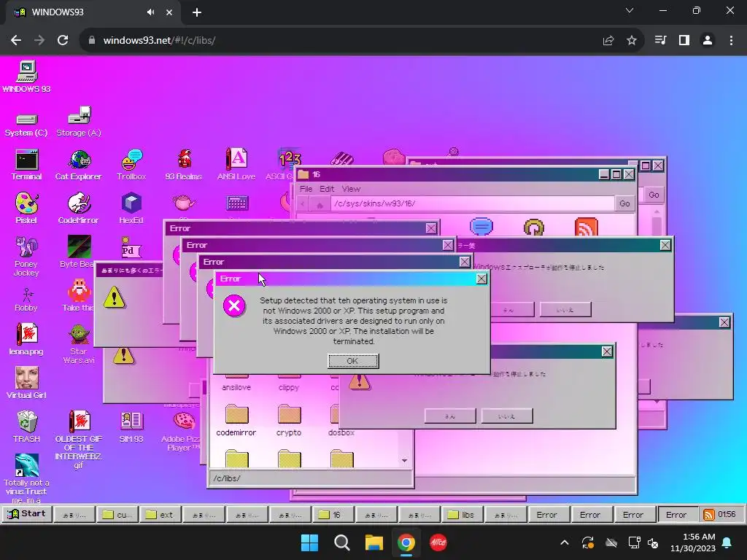Open Windows Start menu on taskbar

pyautogui.click(x=309, y=542)
